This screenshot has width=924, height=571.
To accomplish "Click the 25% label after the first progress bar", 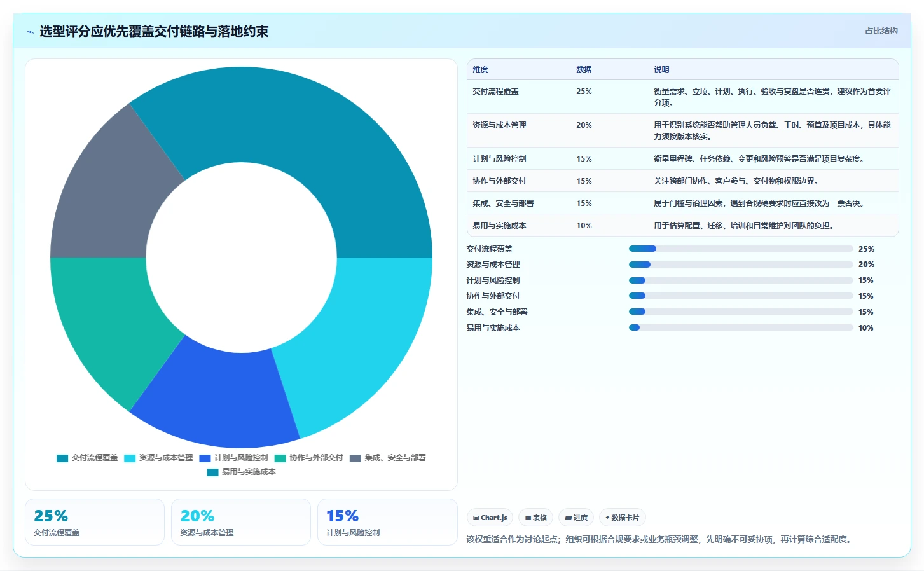I will point(866,249).
